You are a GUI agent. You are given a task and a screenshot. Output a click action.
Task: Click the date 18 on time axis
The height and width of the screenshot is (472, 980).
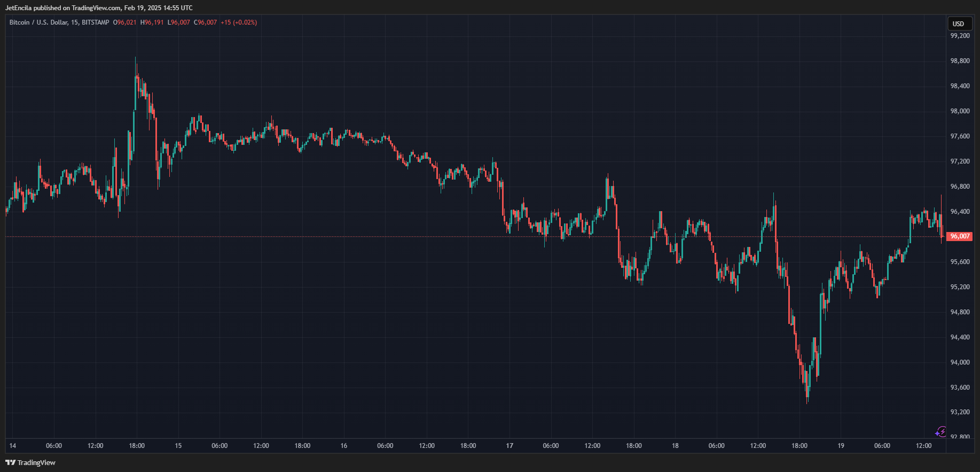(x=675, y=446)
